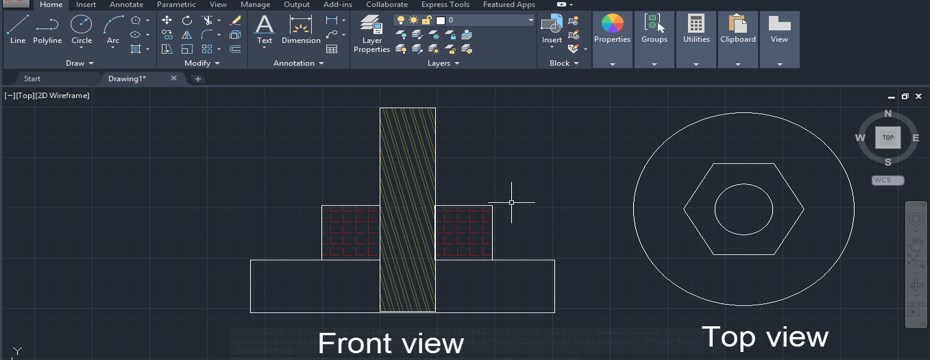Select the Trim tool
This screenshot has height=360, width=930.
pyautogui.click(x=207, y=20)
